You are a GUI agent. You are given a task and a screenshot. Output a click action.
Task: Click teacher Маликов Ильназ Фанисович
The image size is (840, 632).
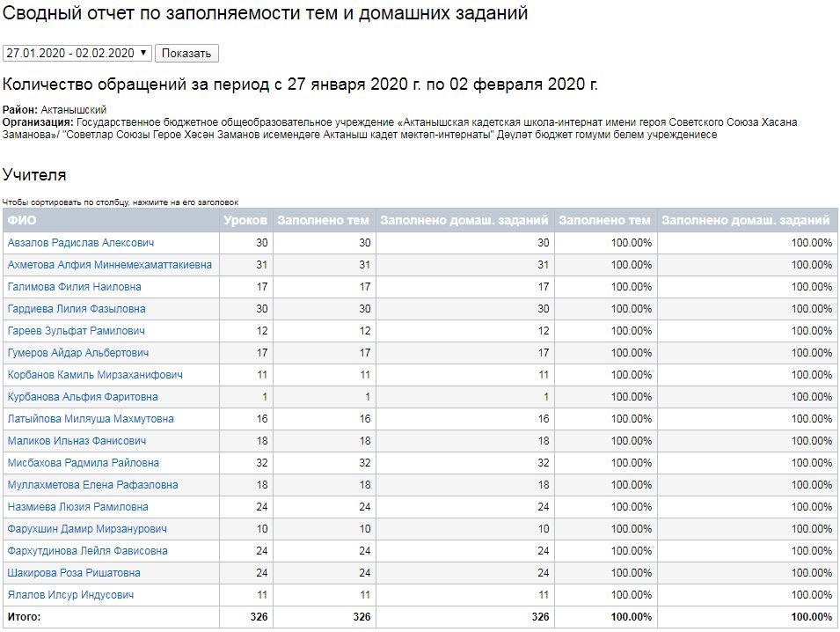[x=77, y=441]
